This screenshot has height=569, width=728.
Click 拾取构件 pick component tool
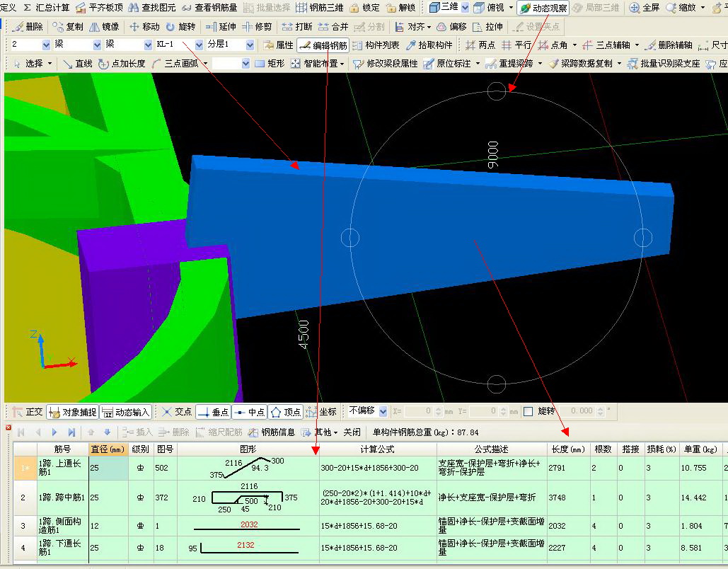pos(429,45)
